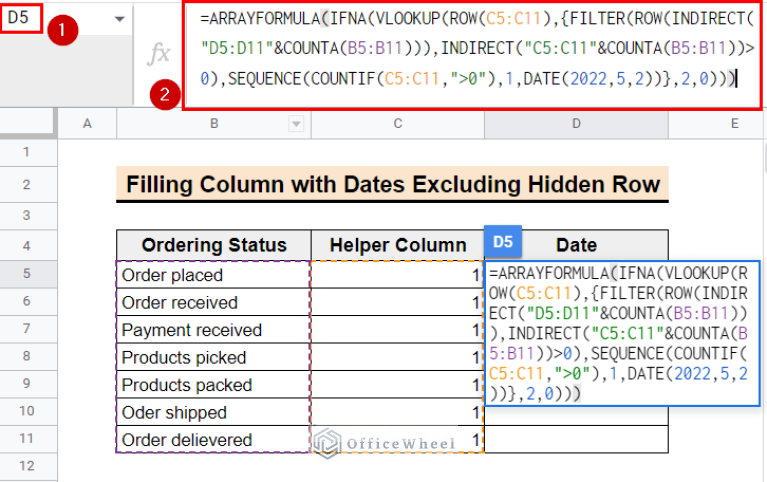Viewport: 767px width, 482px height.
Task: Click Helper Column cell in Oder shipped row
Action: tap(398, 412)
